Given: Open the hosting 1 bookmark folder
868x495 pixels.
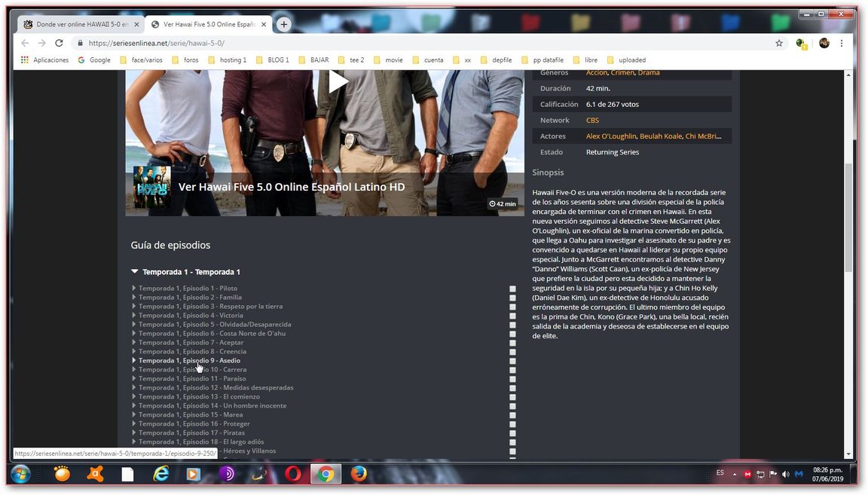Looking at the screenshot, I should point(227,60).
